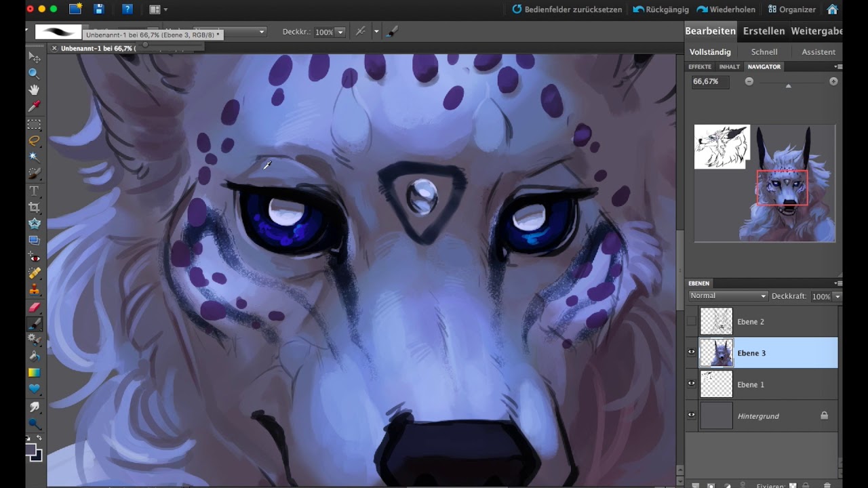This screenshot has height=488, width=868.
Task: Select the Brush tool in toolbox
Action: pos(34,324)
